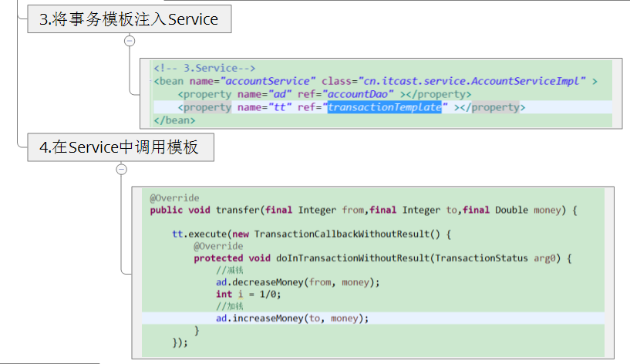Click highlighted text 'transactionTemplate'
Viewport: 630px width, 364px height.
tap(385, 107)
